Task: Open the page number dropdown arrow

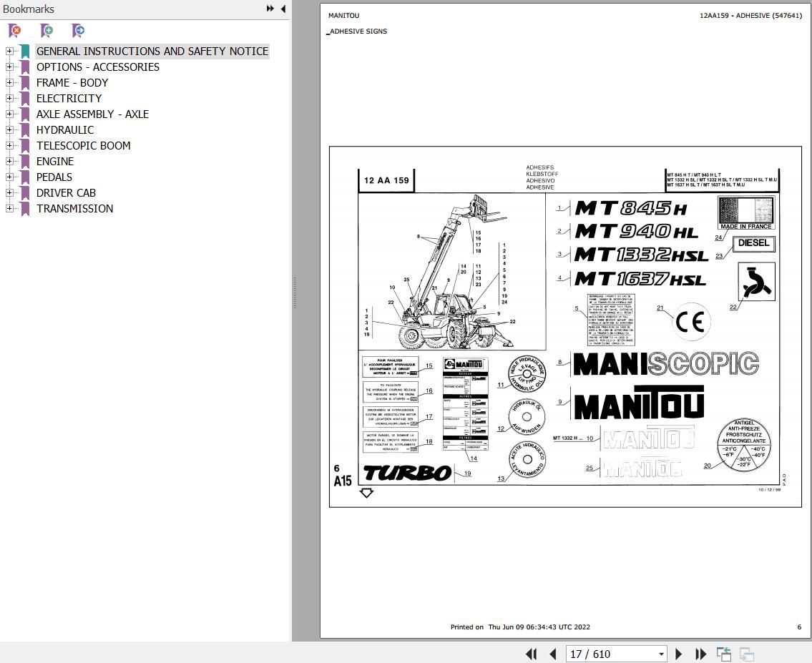Action: [x=661, y=654]
